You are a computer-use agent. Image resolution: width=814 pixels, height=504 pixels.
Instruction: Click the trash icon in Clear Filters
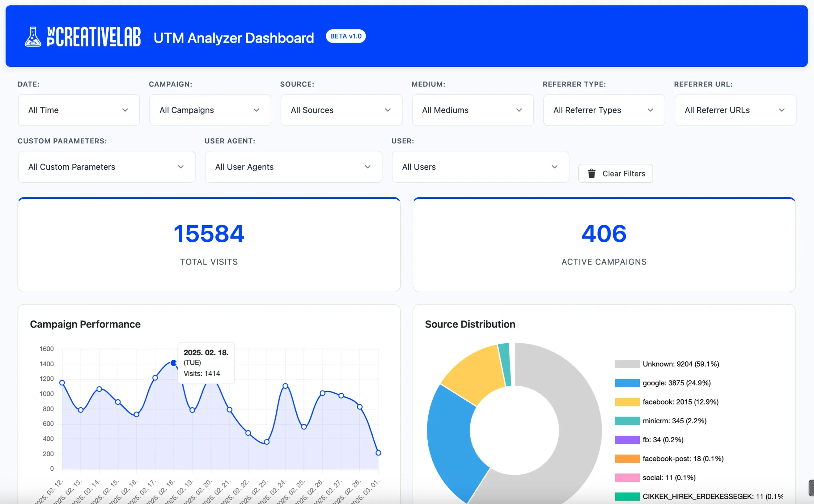[x=591, y=174]
